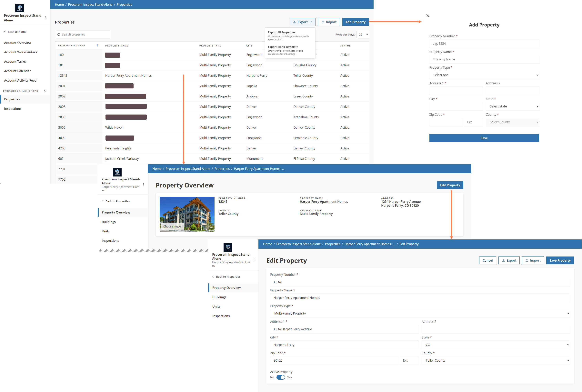The width and height of the screenshot is (582, 392).
Task: Click Cancel on Edit Property page
Action: point(487,260)
